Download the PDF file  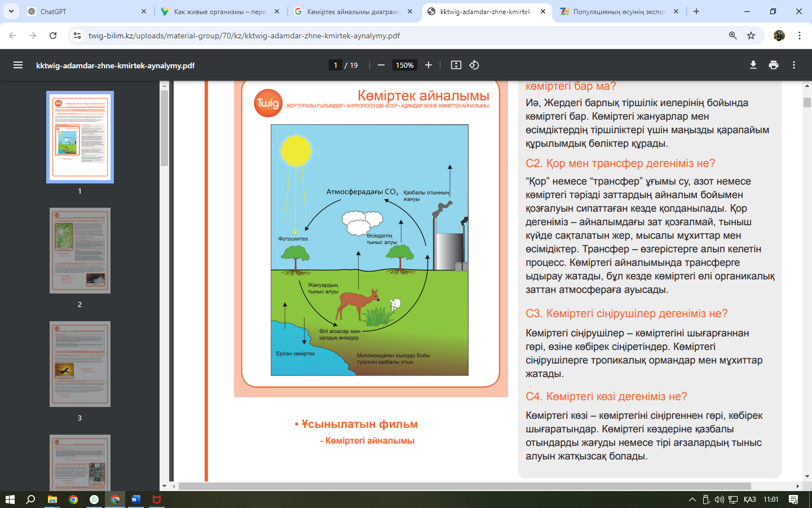pyautogui.click(x=753, y=65)
